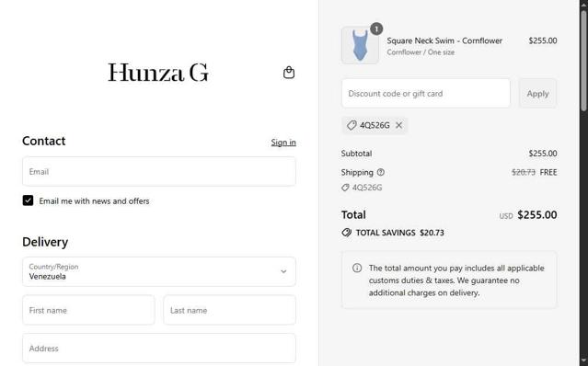Click the TOTAL SAVINGS $20.73 text

tap(399, 233)
